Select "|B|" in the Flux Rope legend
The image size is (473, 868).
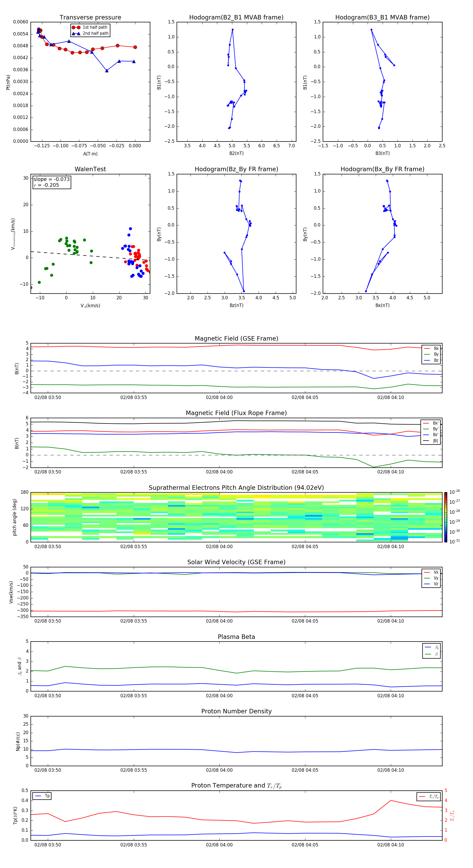pos(431,441)
